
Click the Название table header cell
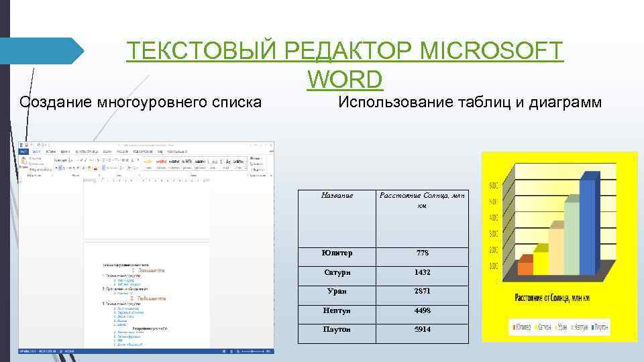(x=337, y=219)
